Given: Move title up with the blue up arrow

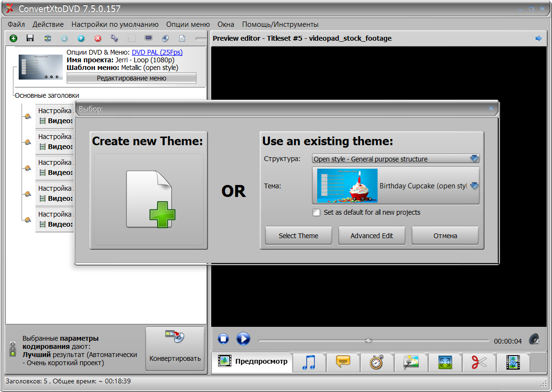Looking at the screenshot, I should [81, 38].
